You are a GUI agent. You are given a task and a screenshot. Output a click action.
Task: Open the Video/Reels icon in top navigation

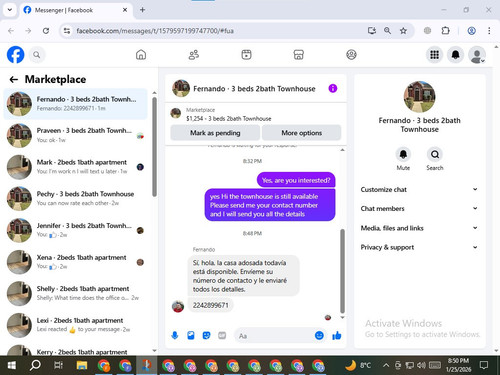point(246,55)
